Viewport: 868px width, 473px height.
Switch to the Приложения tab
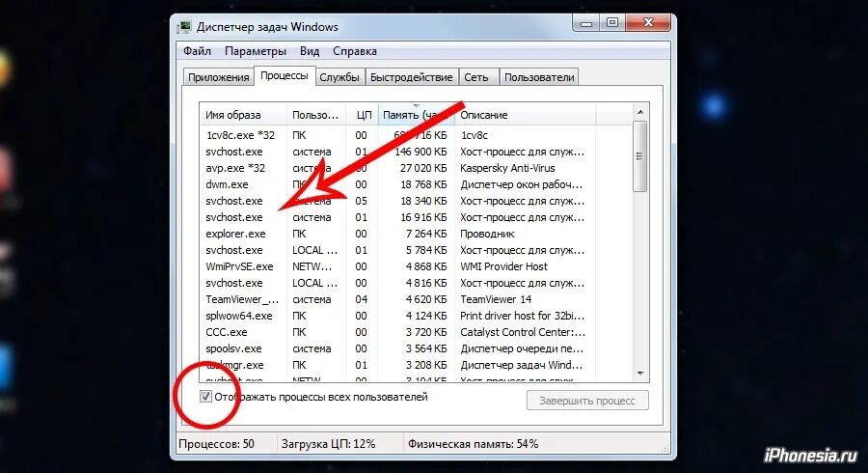click(x=218, y=77)
